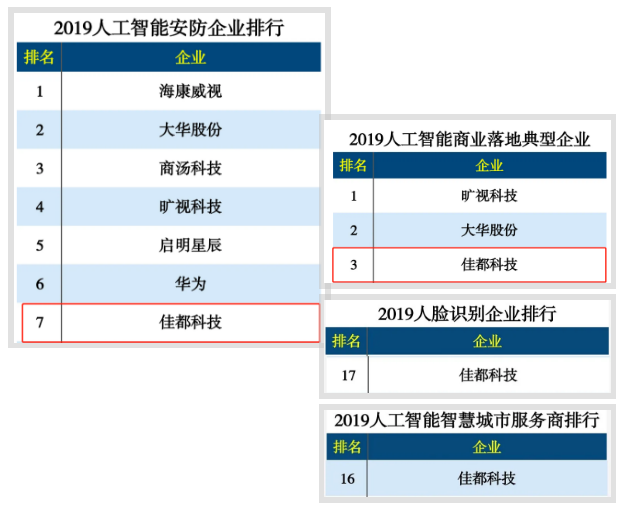Viewport: 626px width, 513px height.
Task: Click 佳都科技 in the smart city ranking
Action: 488,479
